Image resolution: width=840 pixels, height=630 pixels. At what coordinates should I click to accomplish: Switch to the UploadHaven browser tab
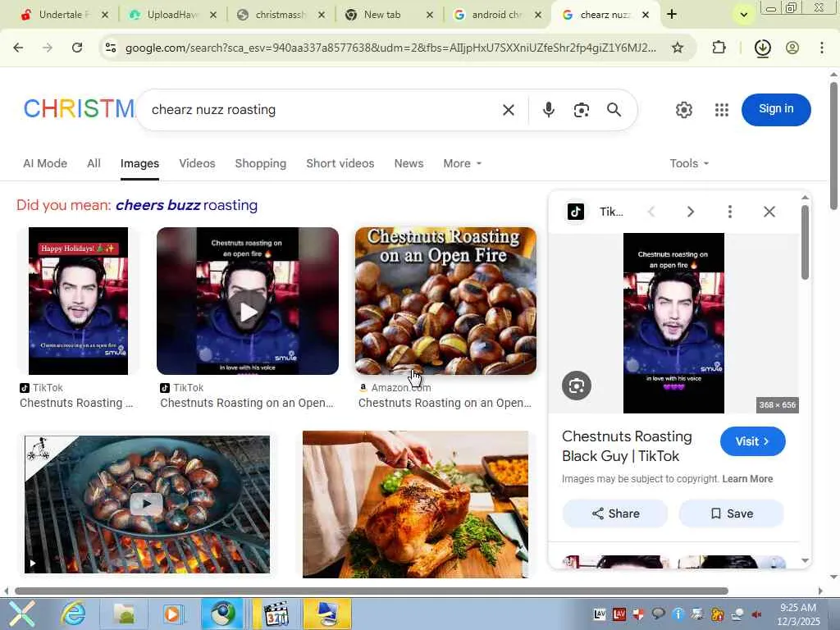pos(171,15)
